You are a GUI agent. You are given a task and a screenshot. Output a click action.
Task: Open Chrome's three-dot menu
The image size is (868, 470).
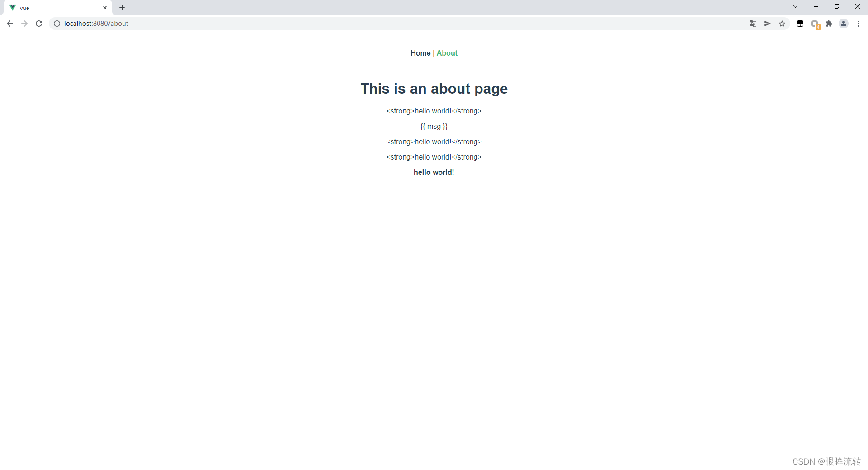(x=859, y=23)
